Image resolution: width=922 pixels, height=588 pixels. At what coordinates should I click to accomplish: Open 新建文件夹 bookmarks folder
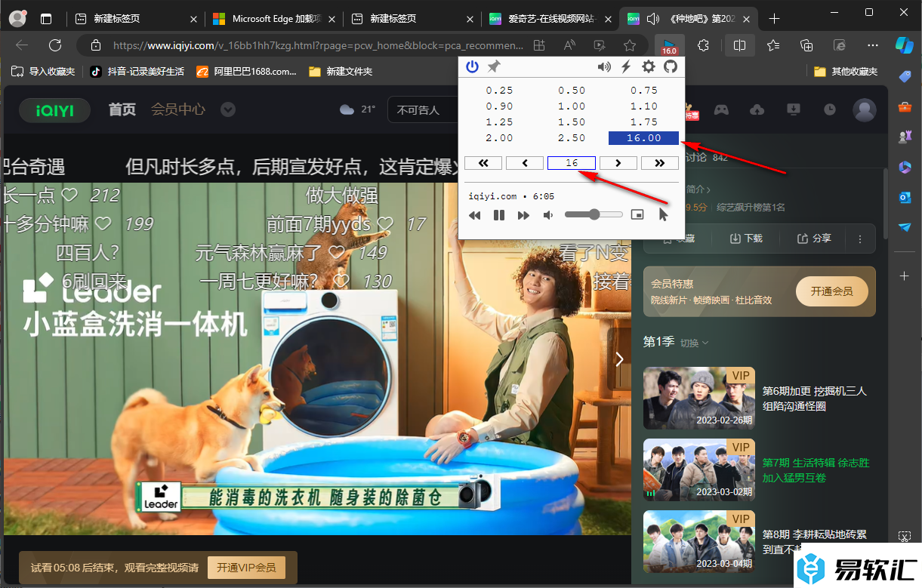(341, 72)
